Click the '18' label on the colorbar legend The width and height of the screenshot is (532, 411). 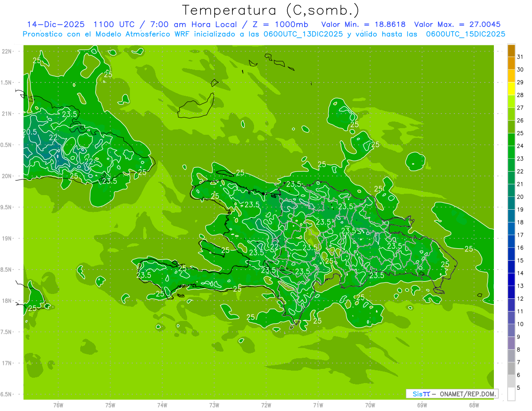[520, 222]
